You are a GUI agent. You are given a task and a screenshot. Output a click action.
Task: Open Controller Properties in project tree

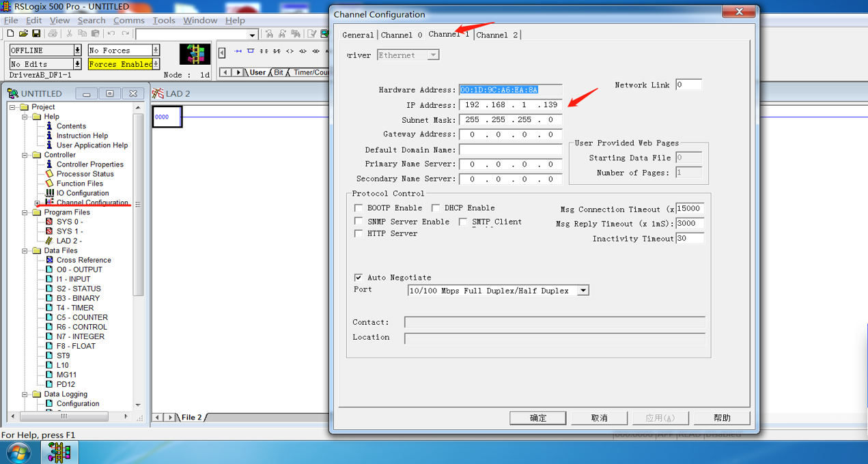[89, 164]
